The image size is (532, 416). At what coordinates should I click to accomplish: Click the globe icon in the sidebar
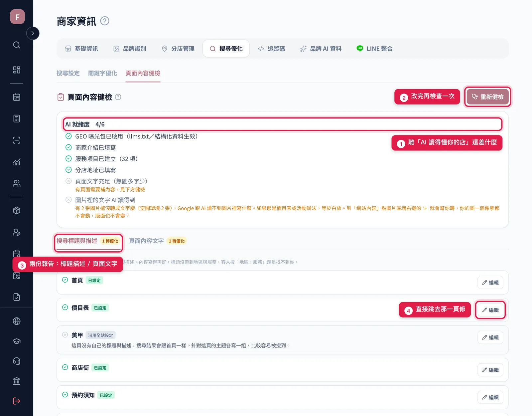pyautogui.click(x=17, y=321)
